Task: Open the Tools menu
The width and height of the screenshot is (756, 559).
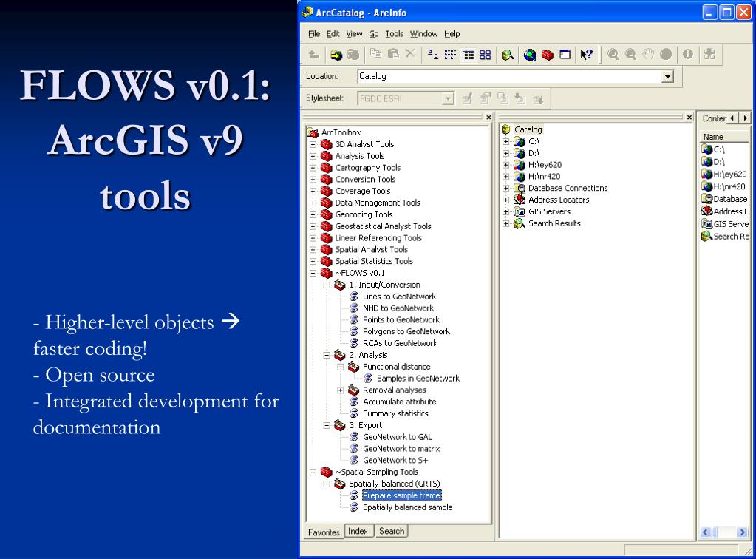Action: pyautogui.click(x=394, y=34)
